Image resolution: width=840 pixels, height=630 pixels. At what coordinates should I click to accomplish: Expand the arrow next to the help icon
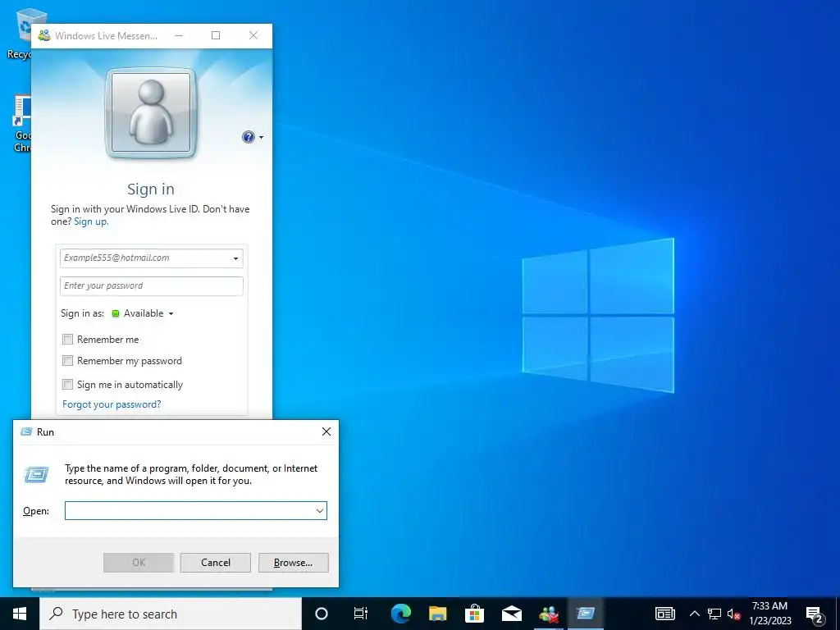[x=262, y=138]
